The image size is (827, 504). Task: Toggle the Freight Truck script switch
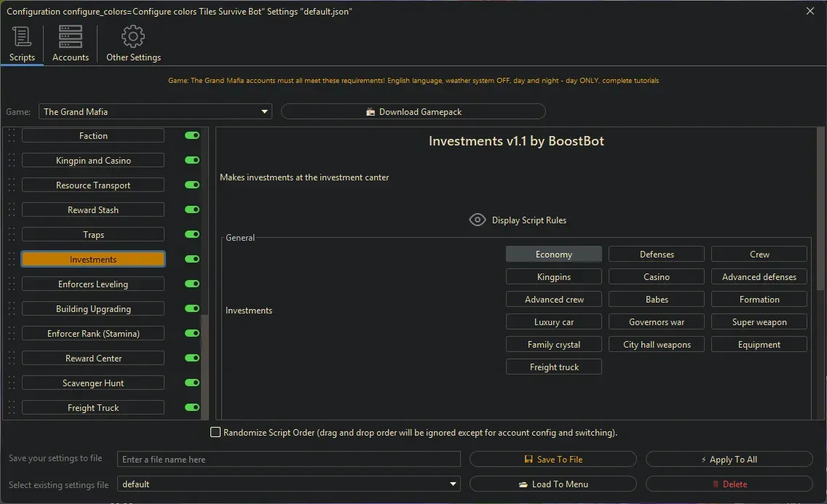(192, 407)
